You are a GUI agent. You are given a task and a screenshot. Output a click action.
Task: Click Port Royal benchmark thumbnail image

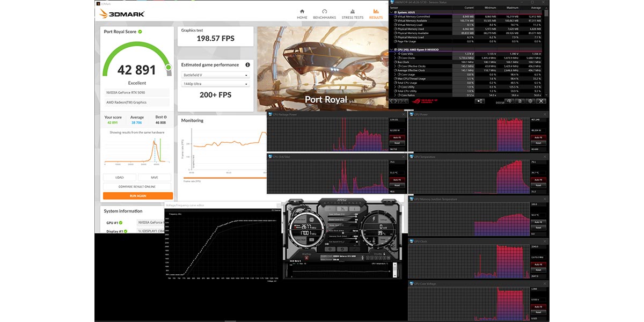coord(322,69)
